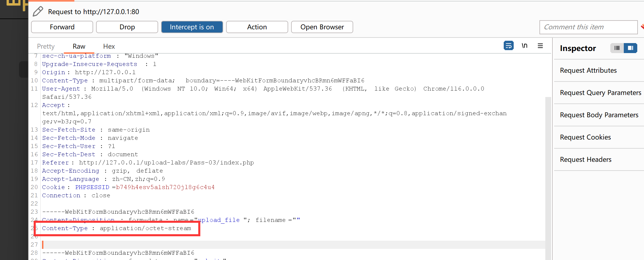Click the Origin header line
The image size is (644, 260).
[89, 72]
